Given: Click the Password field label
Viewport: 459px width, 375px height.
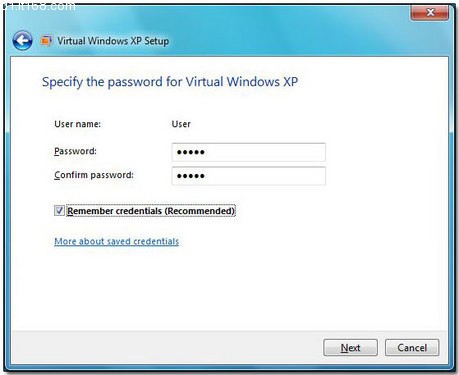Looking at the screenshot, I should 75,151.
